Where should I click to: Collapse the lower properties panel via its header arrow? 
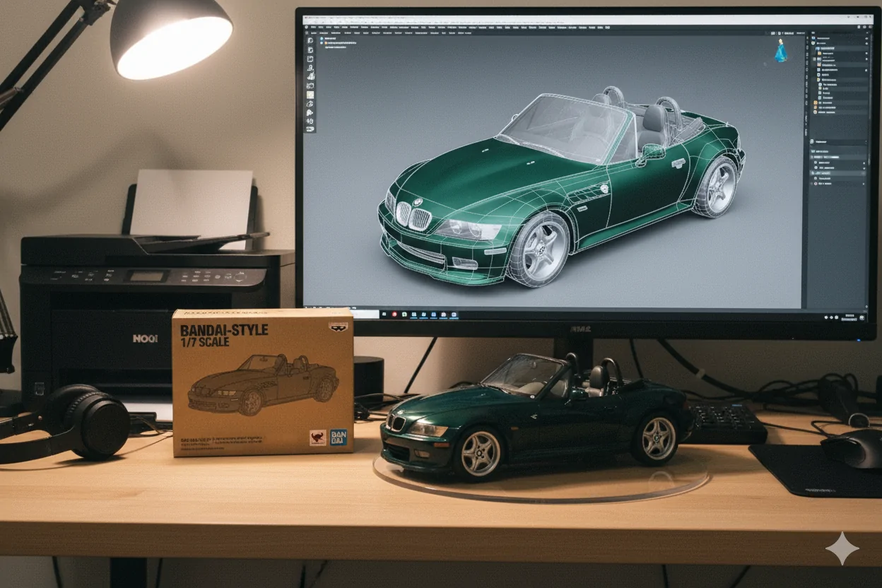click(x=866, y=142)
